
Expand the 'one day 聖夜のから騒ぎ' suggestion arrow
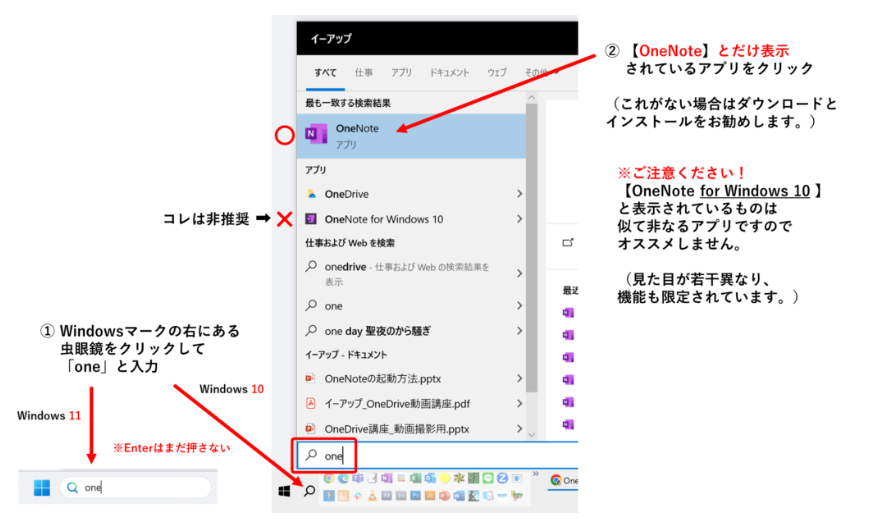point(520,331)
